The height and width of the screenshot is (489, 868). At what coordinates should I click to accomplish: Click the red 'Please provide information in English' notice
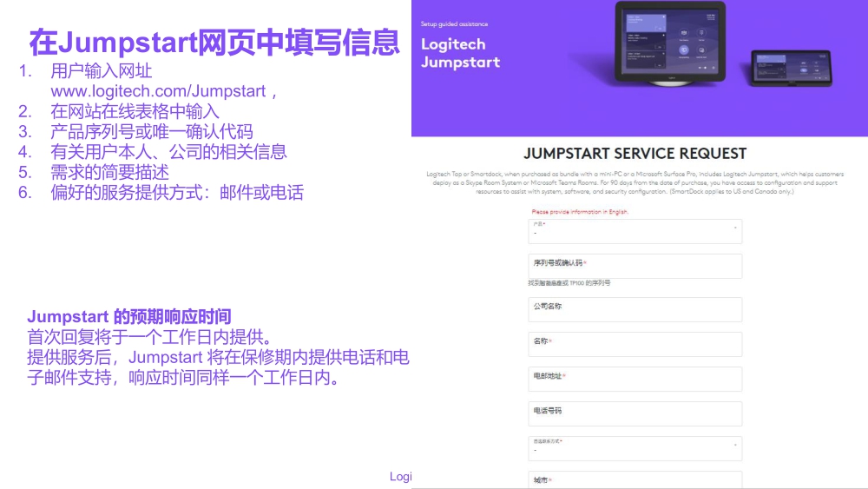(x=580, y=212)
